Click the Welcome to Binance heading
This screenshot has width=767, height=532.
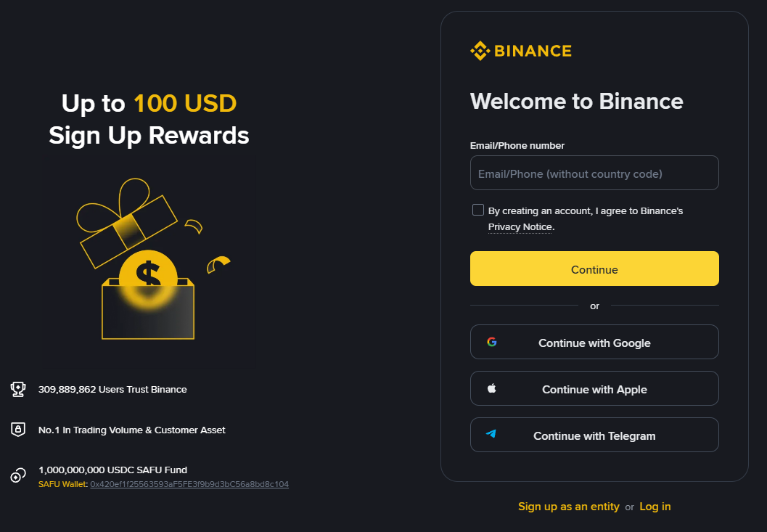pyautogui.click(x=577, y=101)
